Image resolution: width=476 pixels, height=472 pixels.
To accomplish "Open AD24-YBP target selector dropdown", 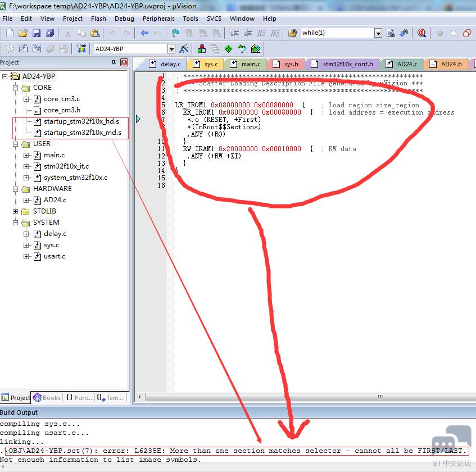I will click(x=171, y=48).
